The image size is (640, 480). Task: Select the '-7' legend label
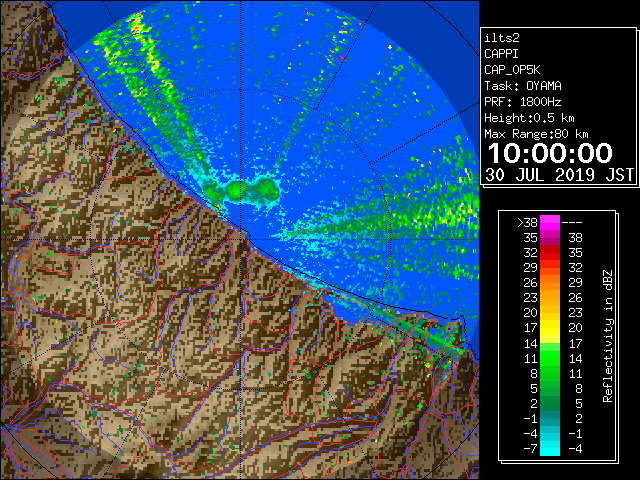coord(530,449)
